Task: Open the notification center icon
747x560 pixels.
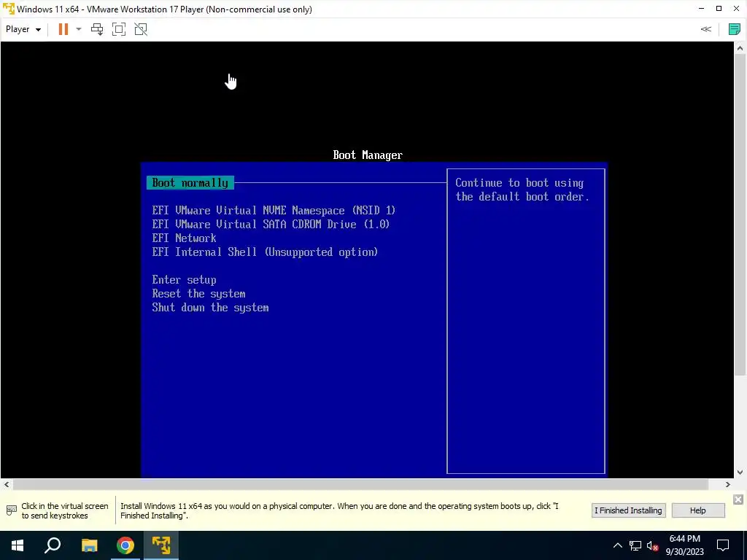Action: [x=723, y=545]
